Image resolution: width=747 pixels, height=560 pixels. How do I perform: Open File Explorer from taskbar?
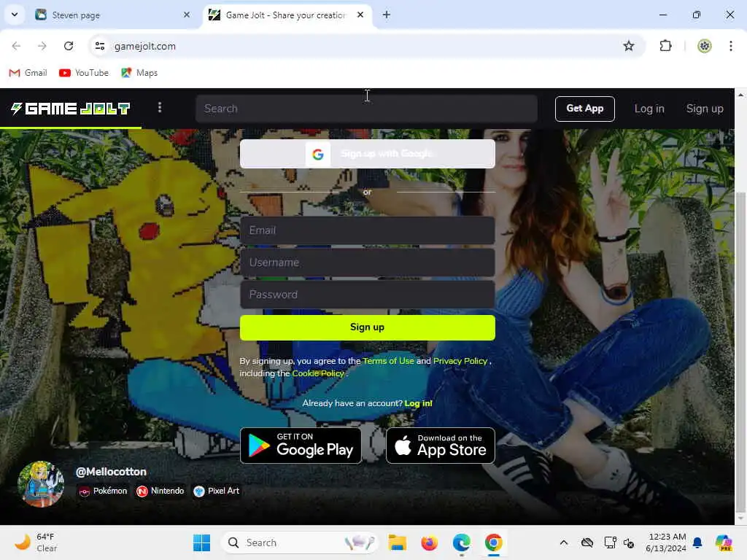397,542
